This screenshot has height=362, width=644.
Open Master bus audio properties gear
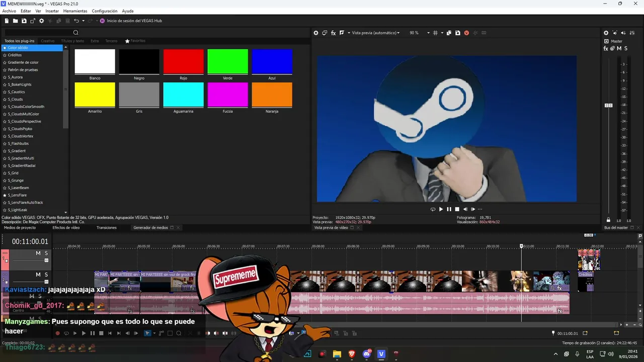point(606,33)
